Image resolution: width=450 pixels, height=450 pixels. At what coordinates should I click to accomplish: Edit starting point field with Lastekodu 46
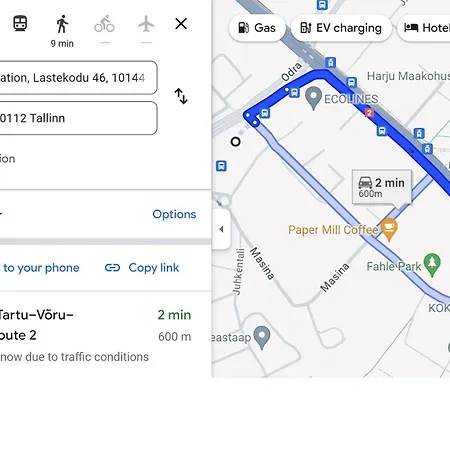tap(78, 78)
